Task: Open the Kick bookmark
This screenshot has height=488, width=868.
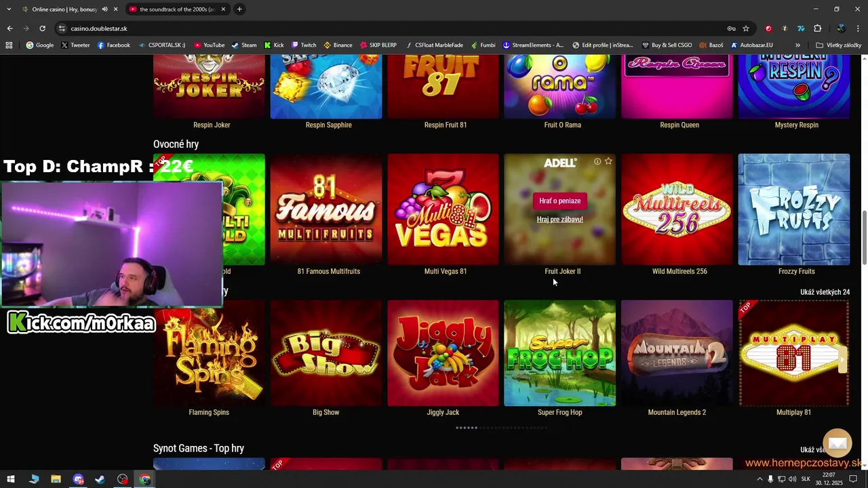Action: pyautogui.click(x=274, y=45)
